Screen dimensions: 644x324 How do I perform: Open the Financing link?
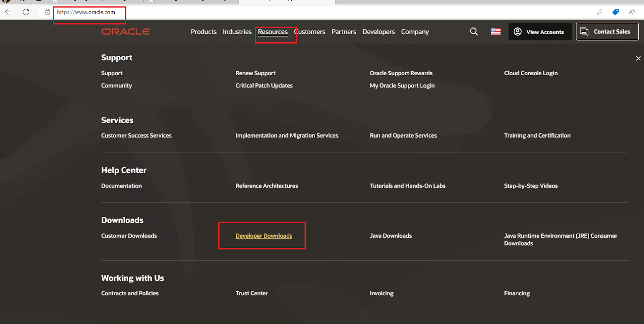[x=517, y=293]
